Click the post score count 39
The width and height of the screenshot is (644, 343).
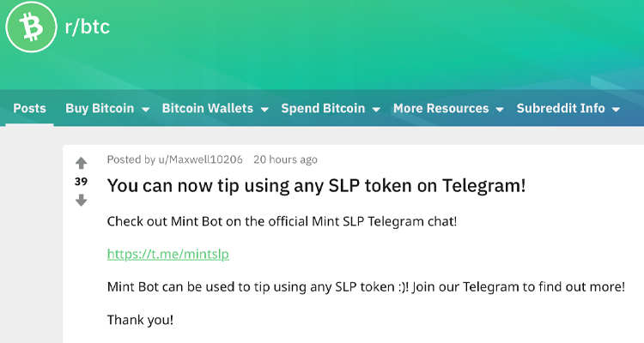pyautogui.click(x=82, y=181)
